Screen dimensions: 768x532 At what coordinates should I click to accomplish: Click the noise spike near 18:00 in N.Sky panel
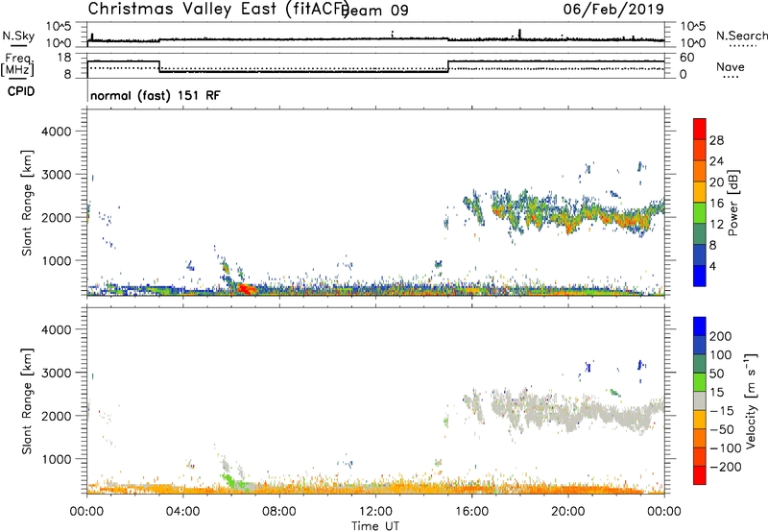(519, 34)
